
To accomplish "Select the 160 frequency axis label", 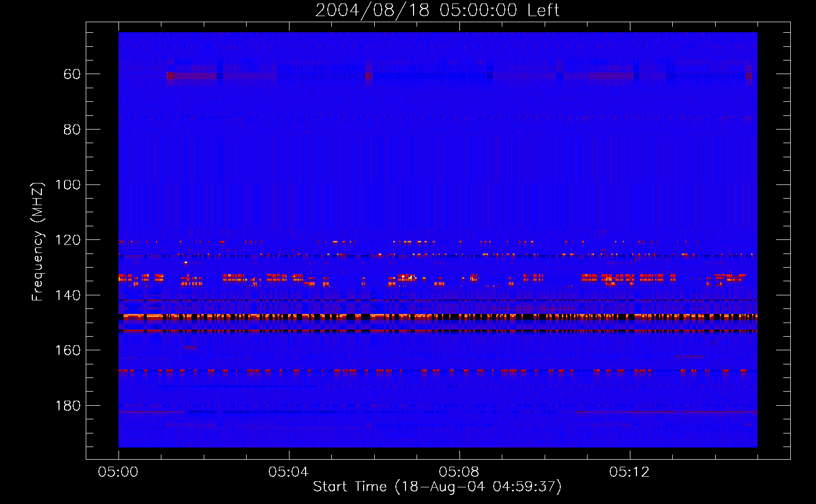I will tap(68, 350).
